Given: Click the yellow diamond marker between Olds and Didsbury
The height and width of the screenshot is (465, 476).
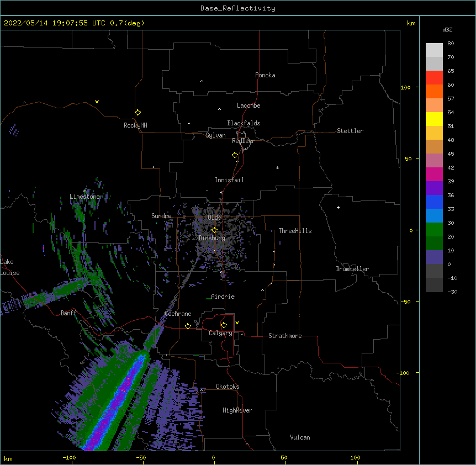Looking at the screenshot, I should pyautogui.click(x=214, y=230).
